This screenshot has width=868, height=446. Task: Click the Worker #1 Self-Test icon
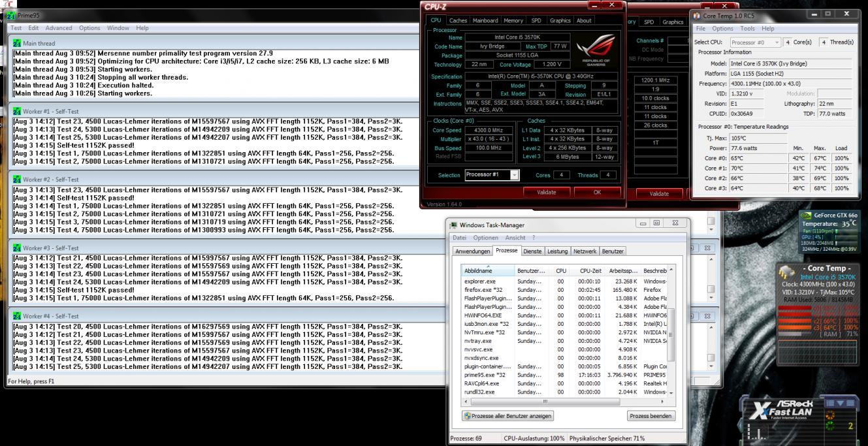click(17, 111)
